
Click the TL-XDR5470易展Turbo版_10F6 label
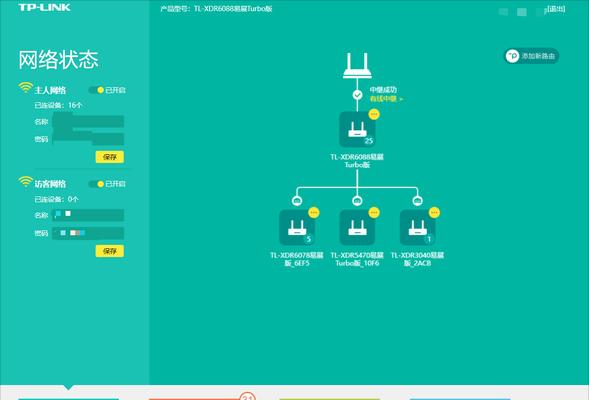pos(357,259)
